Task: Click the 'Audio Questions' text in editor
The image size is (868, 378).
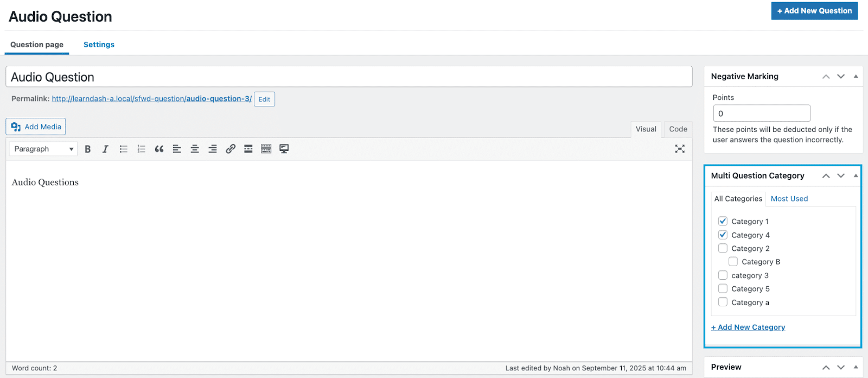Action: (x=45, y=182)
